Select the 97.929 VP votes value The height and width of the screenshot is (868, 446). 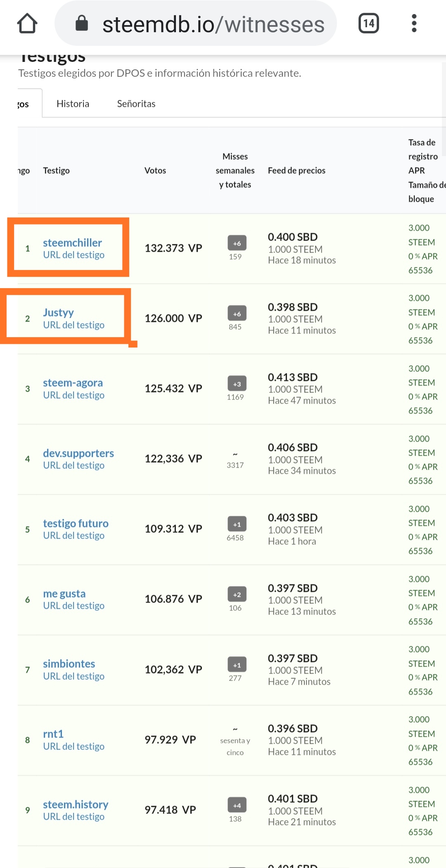(x=170, y=740)
